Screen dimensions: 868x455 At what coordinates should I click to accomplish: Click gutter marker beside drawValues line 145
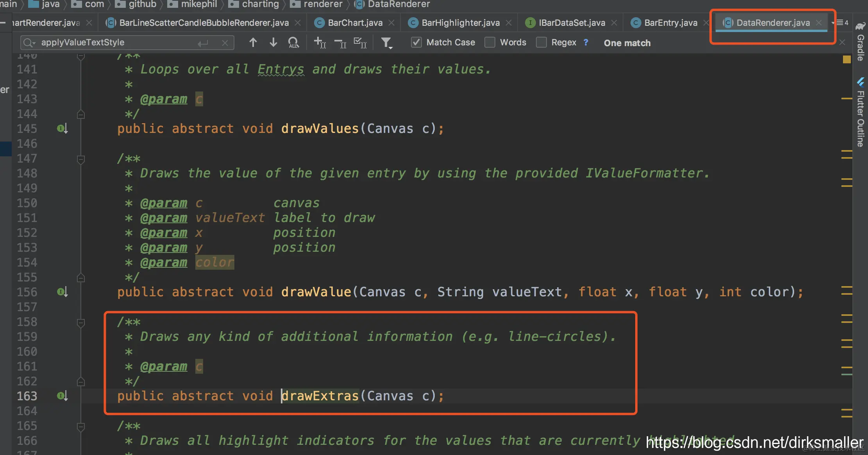point(63,129)
